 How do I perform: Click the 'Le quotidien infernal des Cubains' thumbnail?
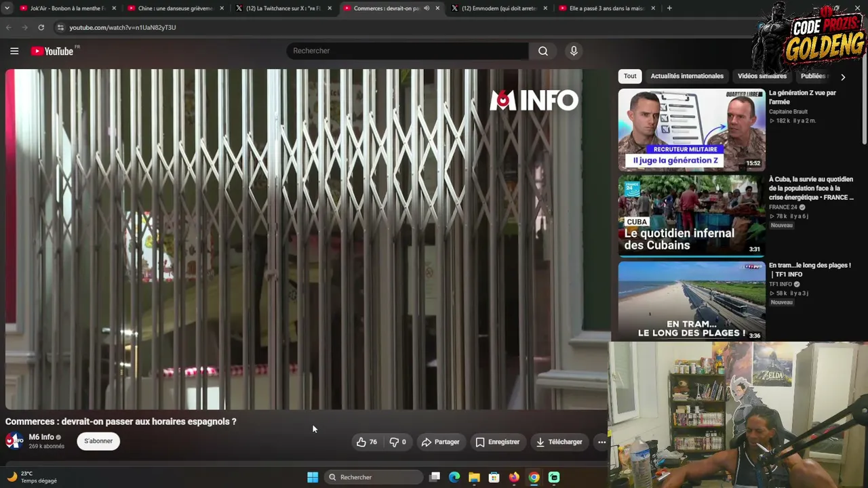pyautogui.click(x=692, y=216)
